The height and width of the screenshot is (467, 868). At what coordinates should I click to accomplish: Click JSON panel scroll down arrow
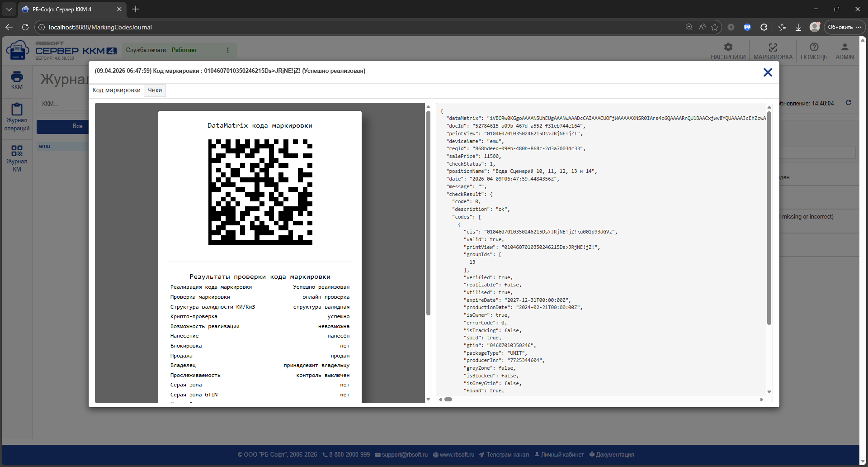tap(769, 392)
